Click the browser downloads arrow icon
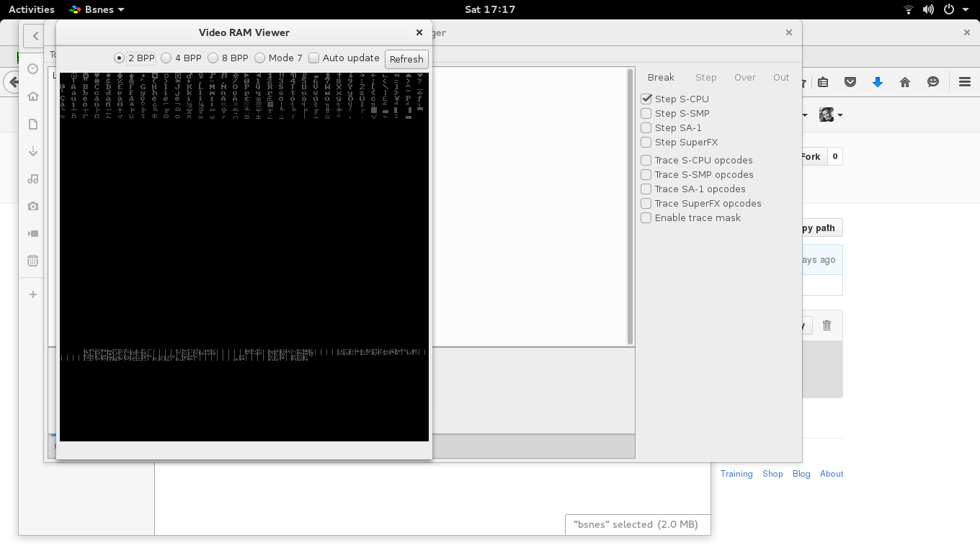The width and height of the screenshot is (980, 553). (878, 82)
